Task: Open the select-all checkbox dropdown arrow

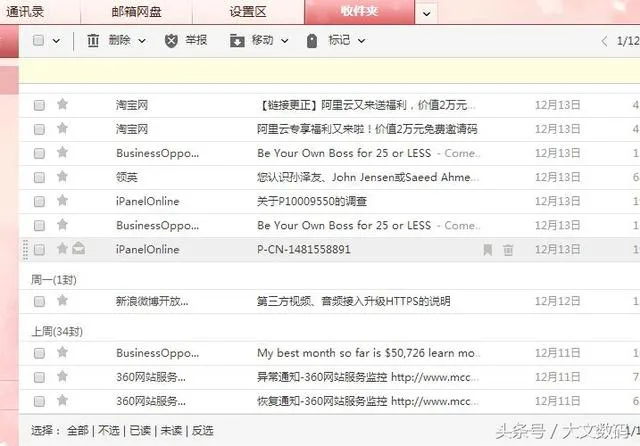Action: tap(56, 41)
